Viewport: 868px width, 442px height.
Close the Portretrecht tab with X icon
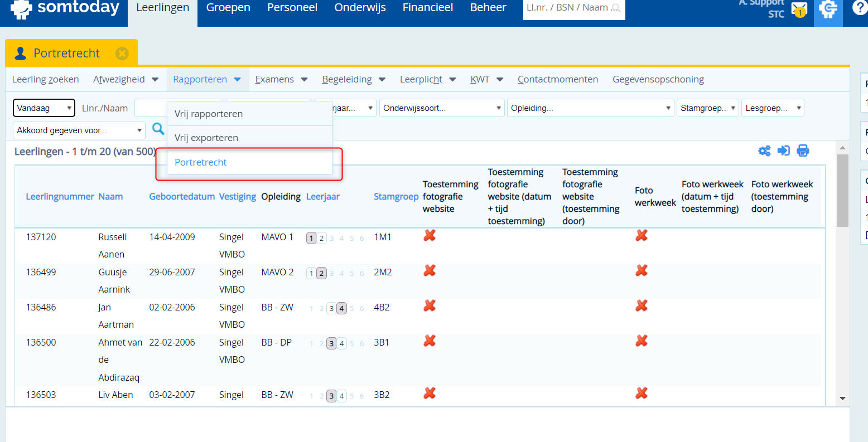coord(122,54)
